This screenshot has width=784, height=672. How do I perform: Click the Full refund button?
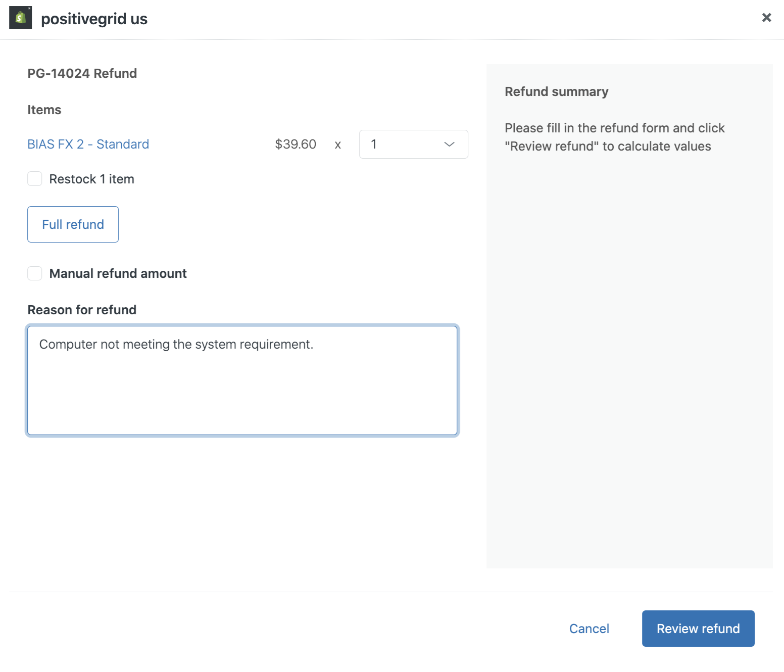pos(73,224)
